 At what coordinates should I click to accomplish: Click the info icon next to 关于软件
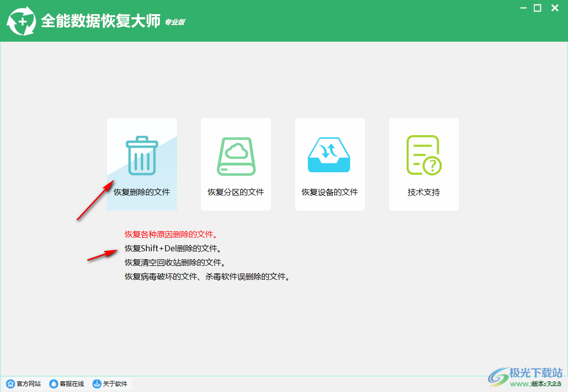pyautogui.click(x=97, y=384)
